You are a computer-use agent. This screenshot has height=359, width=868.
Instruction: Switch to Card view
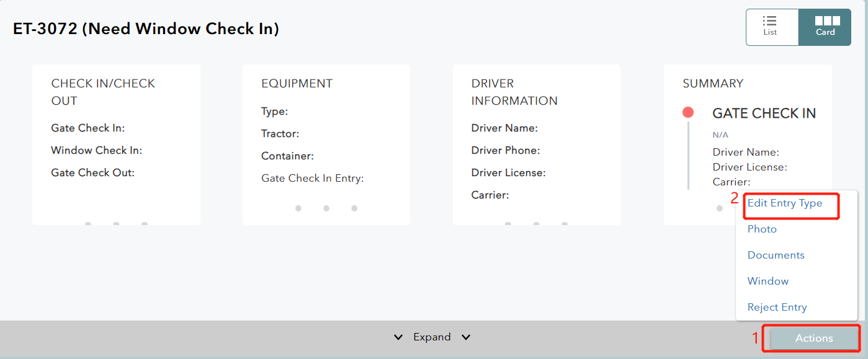(x=825, y=27)
